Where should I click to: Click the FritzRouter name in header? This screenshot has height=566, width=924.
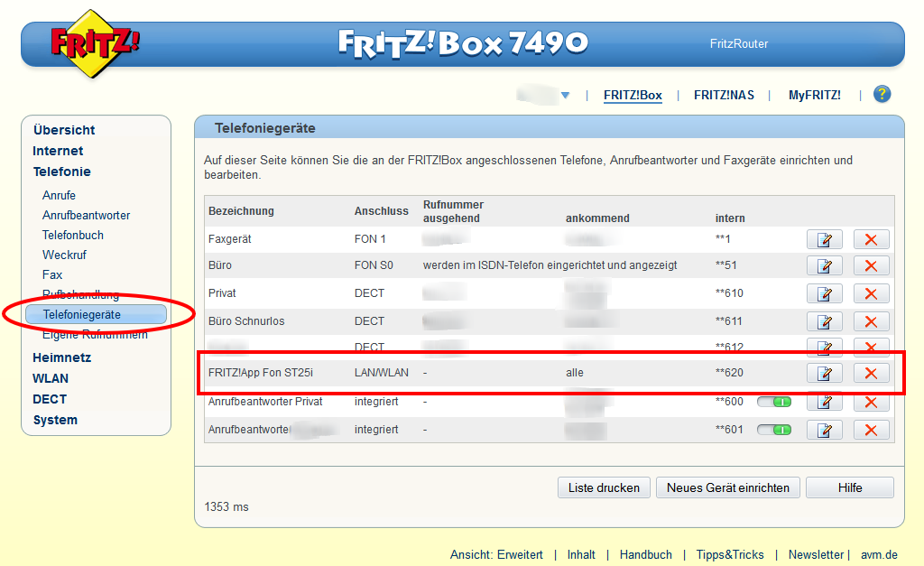[739, 43]
